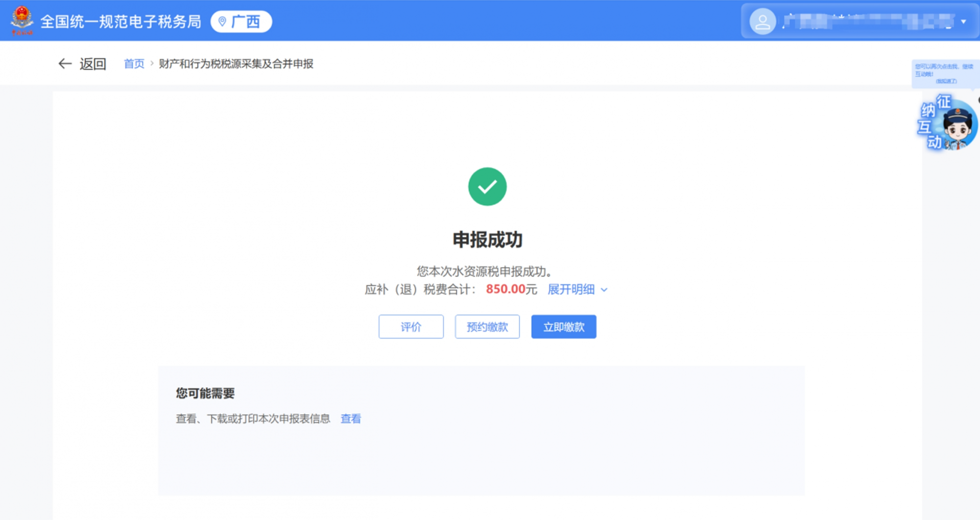The height and width of the screenshot is (520, 980).
Task: Collapse the 展开明细 chevron
Action: [x=605, y=290]
